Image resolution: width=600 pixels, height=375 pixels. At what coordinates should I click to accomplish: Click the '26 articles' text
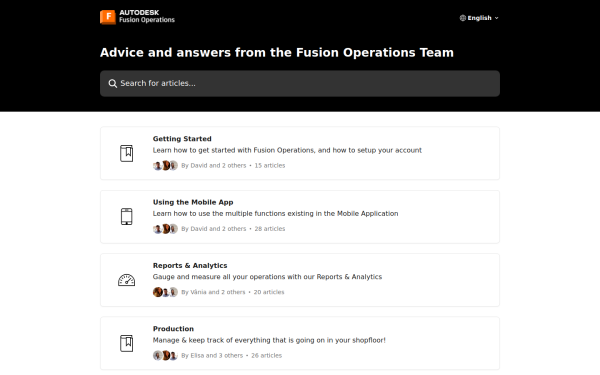pyautogui.click(x=266, y=355)
